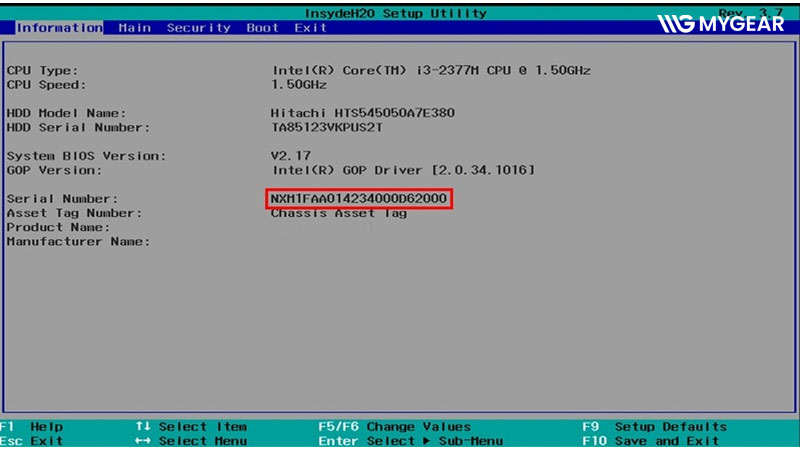Click the Intel Core i3-2377M value
The height and width of the screenshot is (450, 800).
point(431,70)
